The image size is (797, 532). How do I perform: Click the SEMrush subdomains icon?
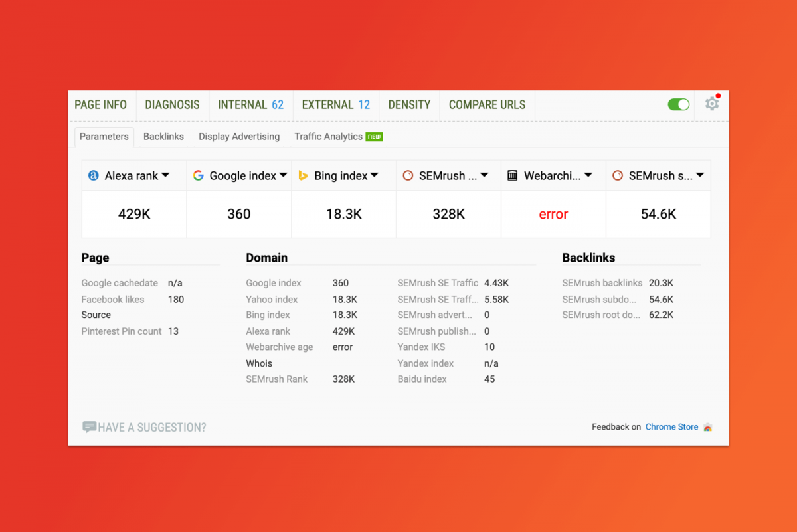tap(617, 175)
